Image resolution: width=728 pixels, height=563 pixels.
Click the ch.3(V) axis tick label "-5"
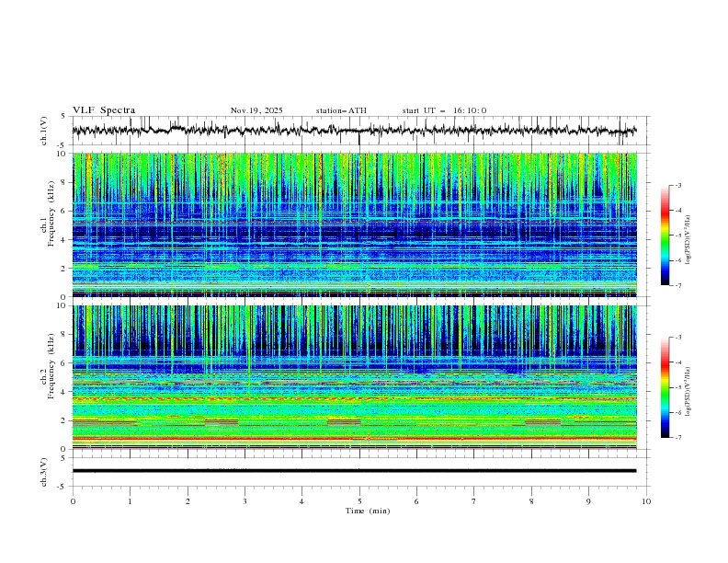[62, 487]
